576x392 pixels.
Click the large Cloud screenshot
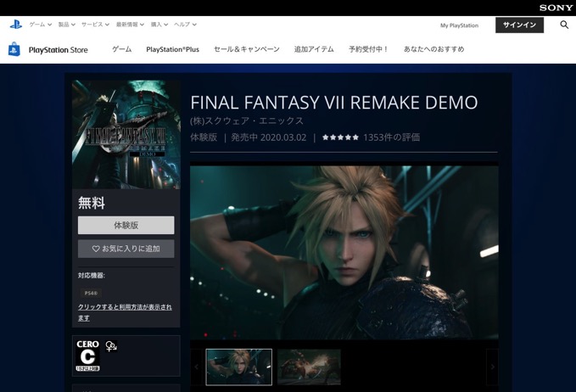pos(344,252)
